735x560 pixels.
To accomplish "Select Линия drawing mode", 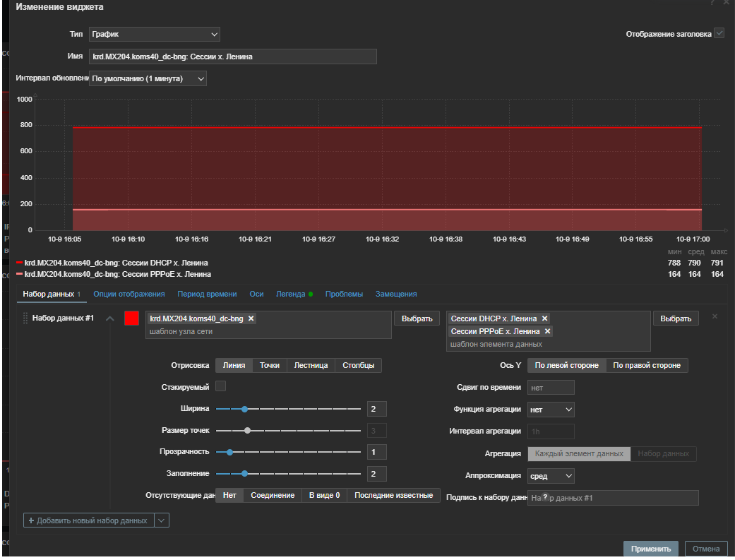I will point(234,365).
